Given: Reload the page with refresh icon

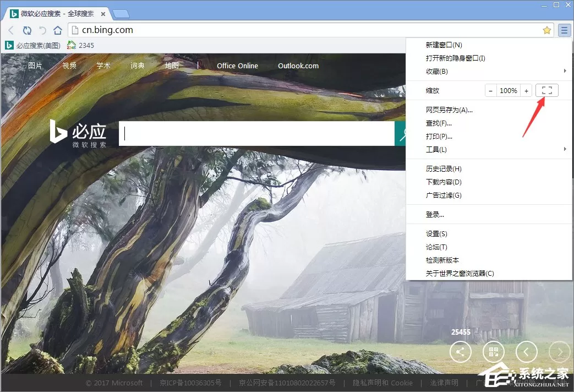Looking at the screenshot, I should pos(27,30).
